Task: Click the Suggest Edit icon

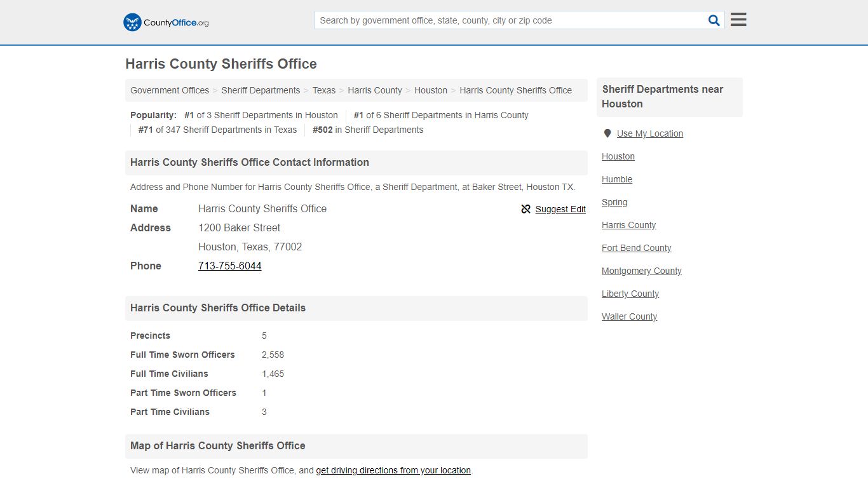Action: pos(526,209)
